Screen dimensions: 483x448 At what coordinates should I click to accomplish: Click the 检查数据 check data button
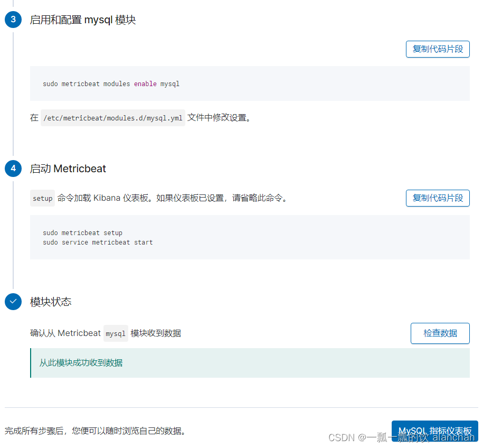pos(440,333)
